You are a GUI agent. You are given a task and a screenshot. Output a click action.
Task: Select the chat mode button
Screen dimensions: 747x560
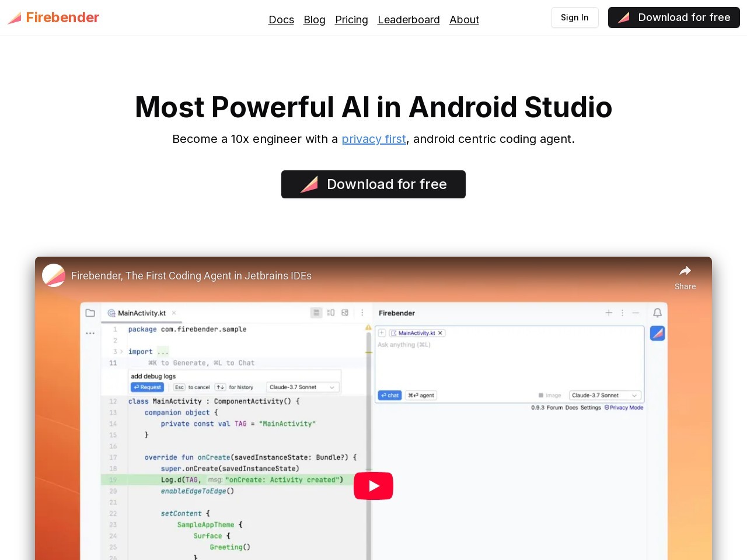pos(390,395)
